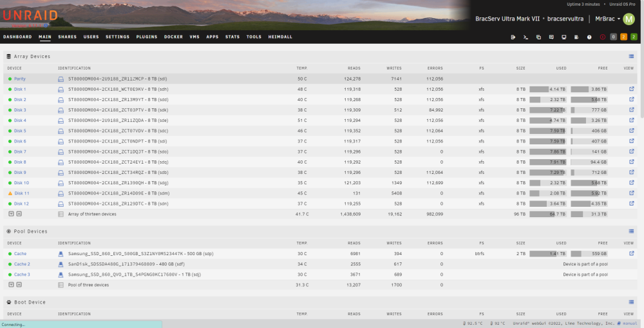Click the Array of thirteen devices list icon

61,214
